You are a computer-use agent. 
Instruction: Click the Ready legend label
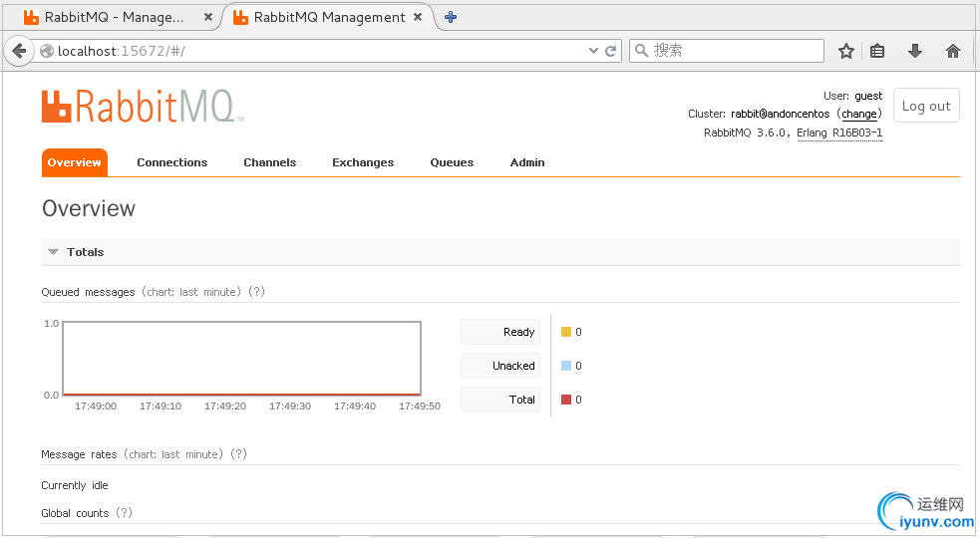coord(500,332)
